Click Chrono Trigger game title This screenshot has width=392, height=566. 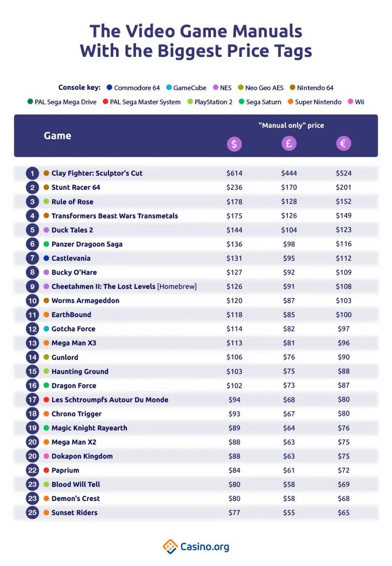77,414
